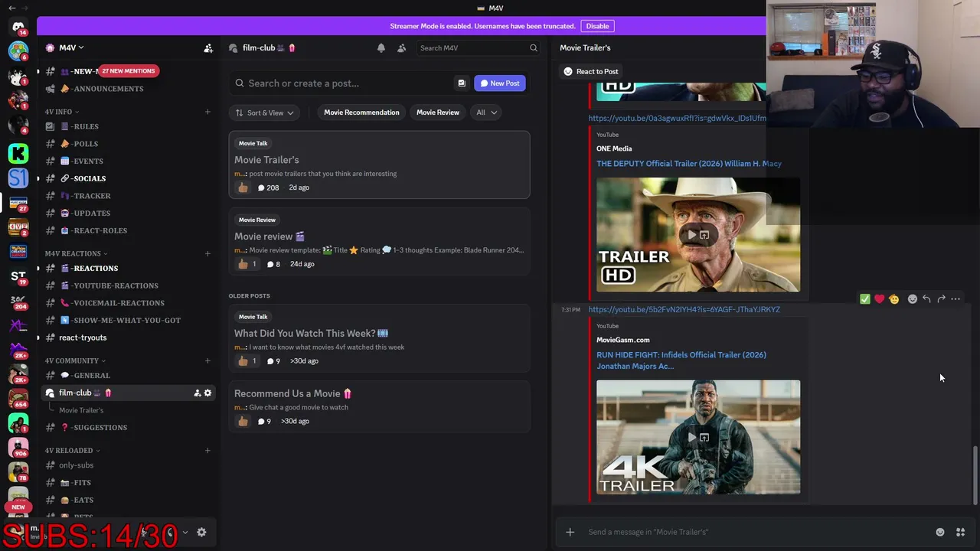
Task: Open emoji picker in message box
Action: (940, 532)
